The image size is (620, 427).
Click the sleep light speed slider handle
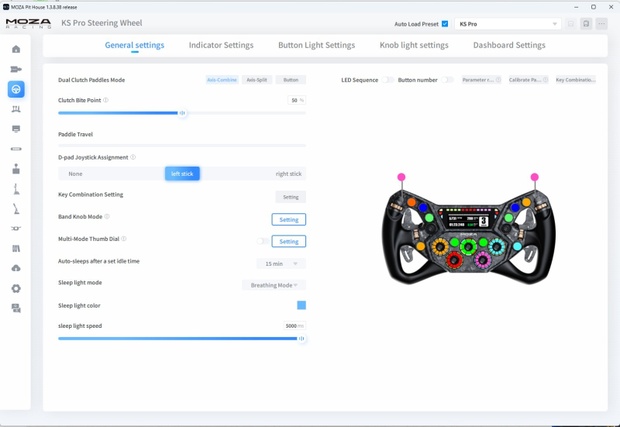tap(302, 338)
